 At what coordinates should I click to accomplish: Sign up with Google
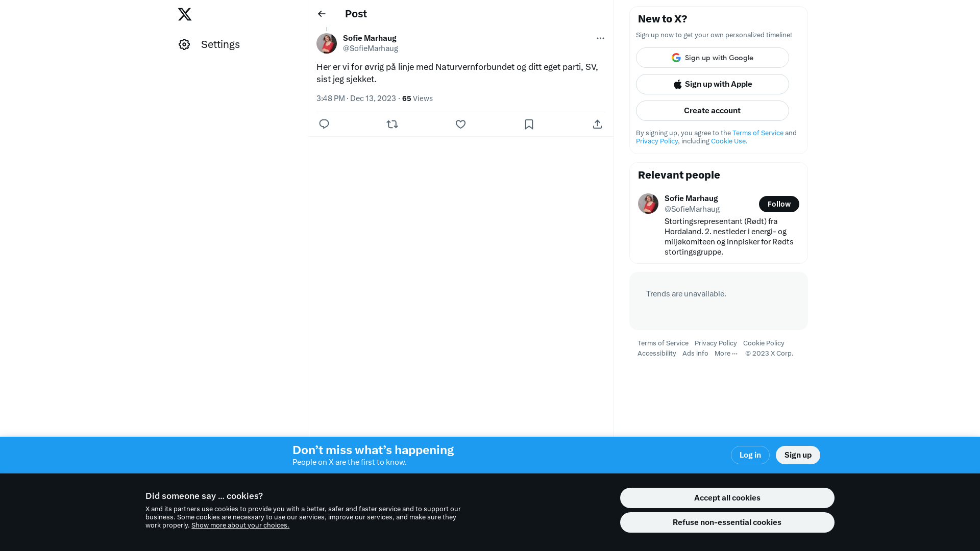[712, 58]
